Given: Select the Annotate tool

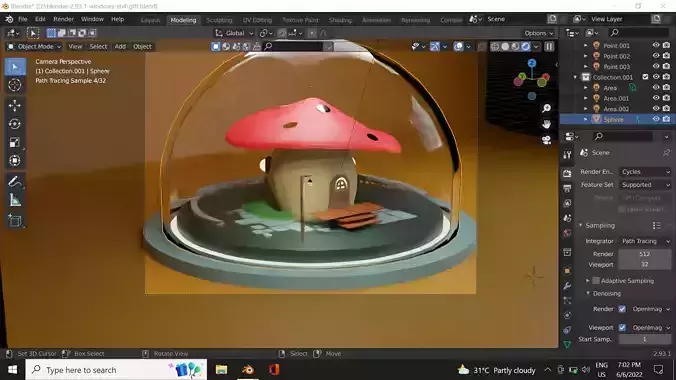Looking at the screenshot, I should (15, 182).
